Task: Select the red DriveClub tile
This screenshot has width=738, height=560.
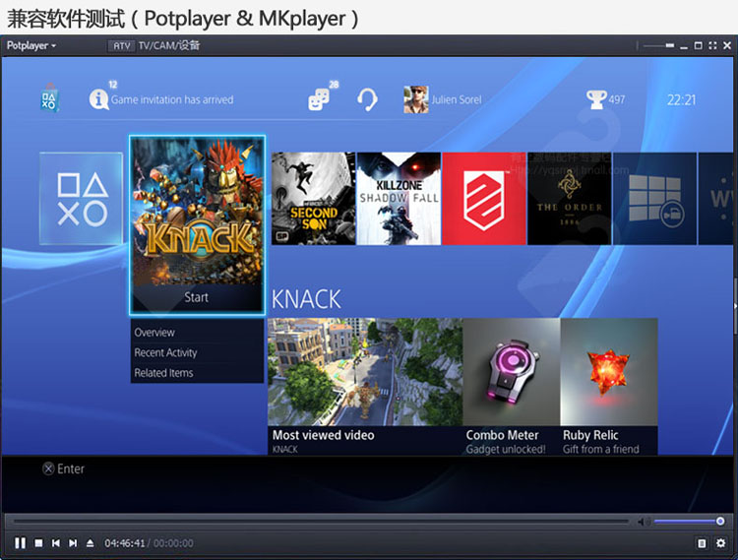Action: [x=484, y=198]
